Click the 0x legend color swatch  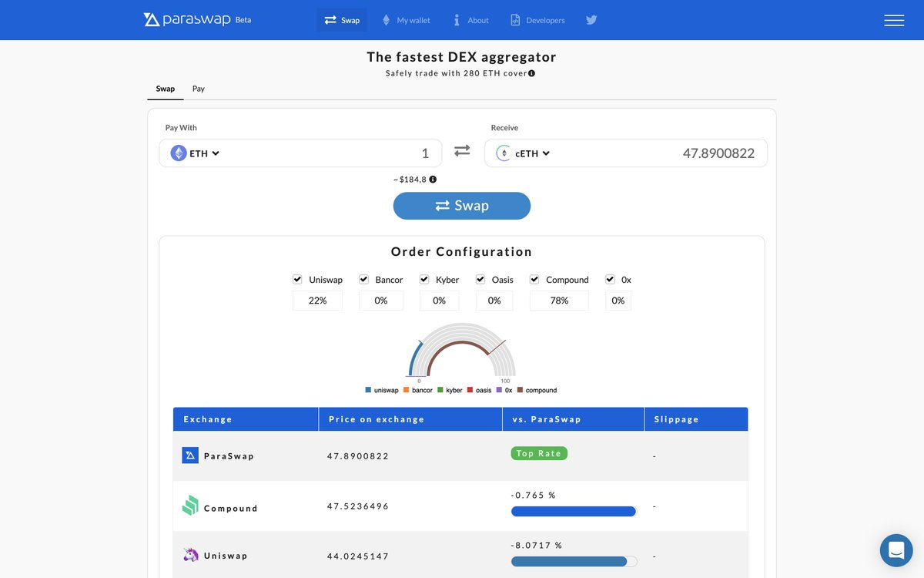499,390
